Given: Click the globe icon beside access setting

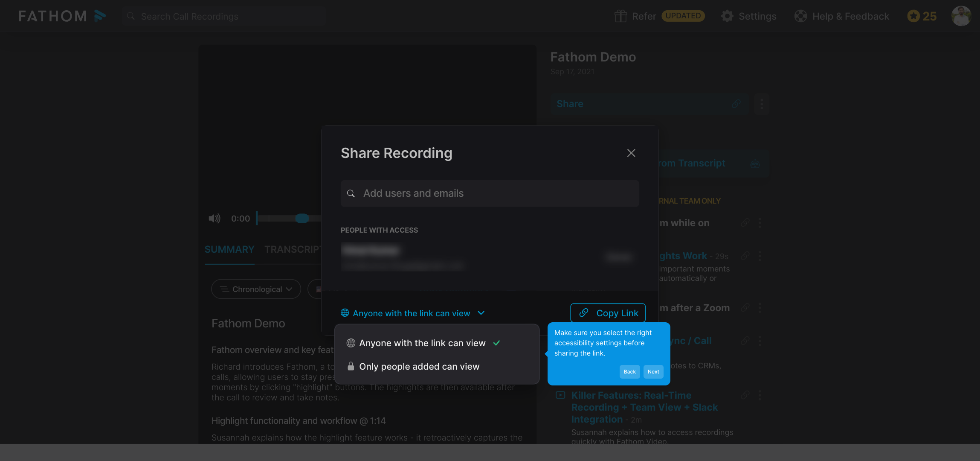Looking at the screenshot, I should pos(345,313).
